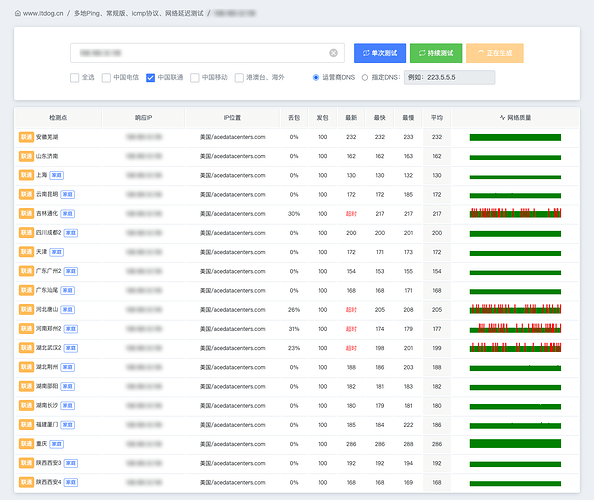The height and width of the screenshot is (500, 594).
Task: Click the 家庭 tag next to 陕西西安4
Action: [70, 483]
